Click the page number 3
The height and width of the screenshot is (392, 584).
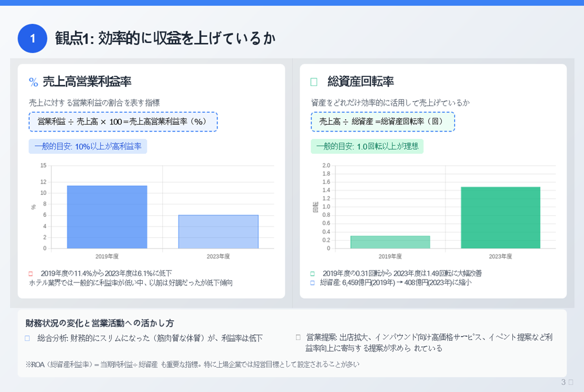tap(564, 382)
